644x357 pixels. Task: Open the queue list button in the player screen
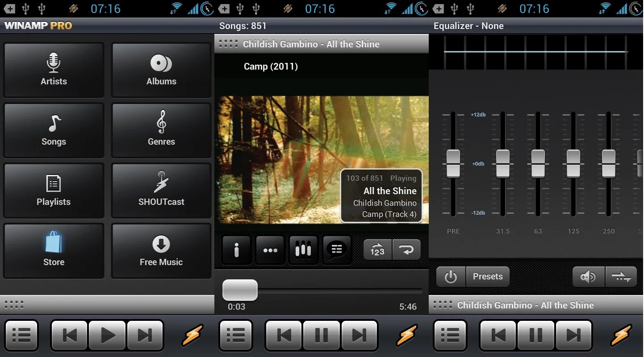point(236,335)
